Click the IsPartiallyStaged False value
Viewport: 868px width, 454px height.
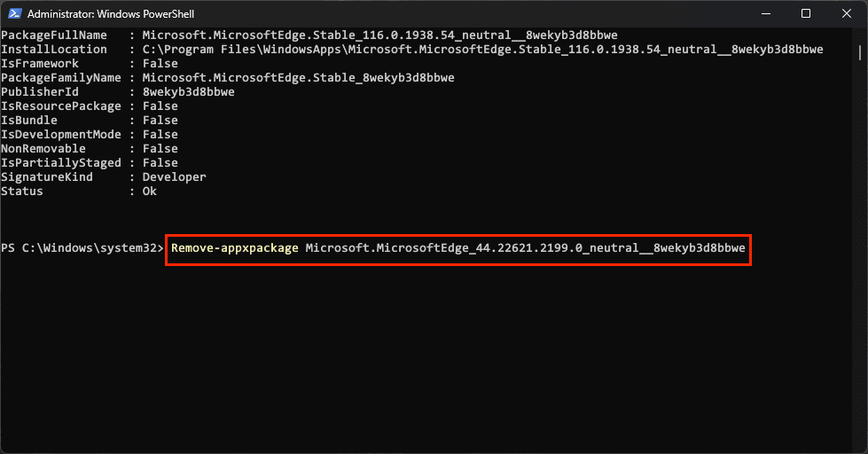(x=160, y=163)
